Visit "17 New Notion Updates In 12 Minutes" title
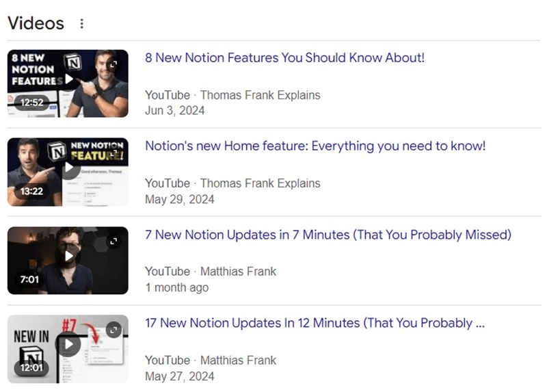The height and width of the screenshot is (392, 547). [x=315, y=324]
